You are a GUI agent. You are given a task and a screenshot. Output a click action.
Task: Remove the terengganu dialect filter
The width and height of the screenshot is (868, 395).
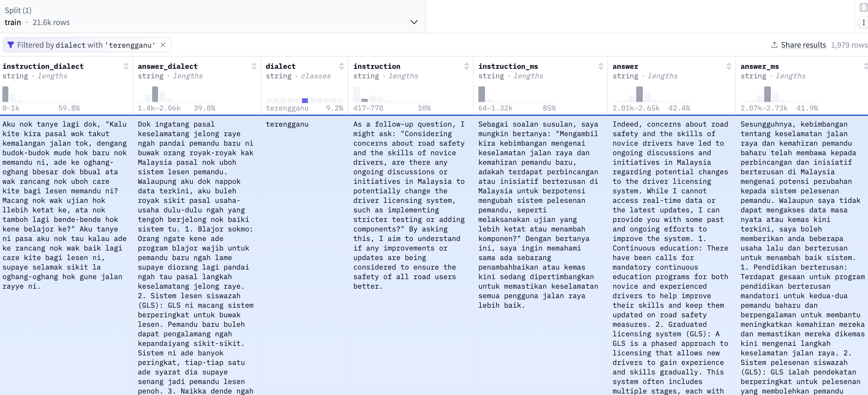pyautogui.click(x=163, y=45)
